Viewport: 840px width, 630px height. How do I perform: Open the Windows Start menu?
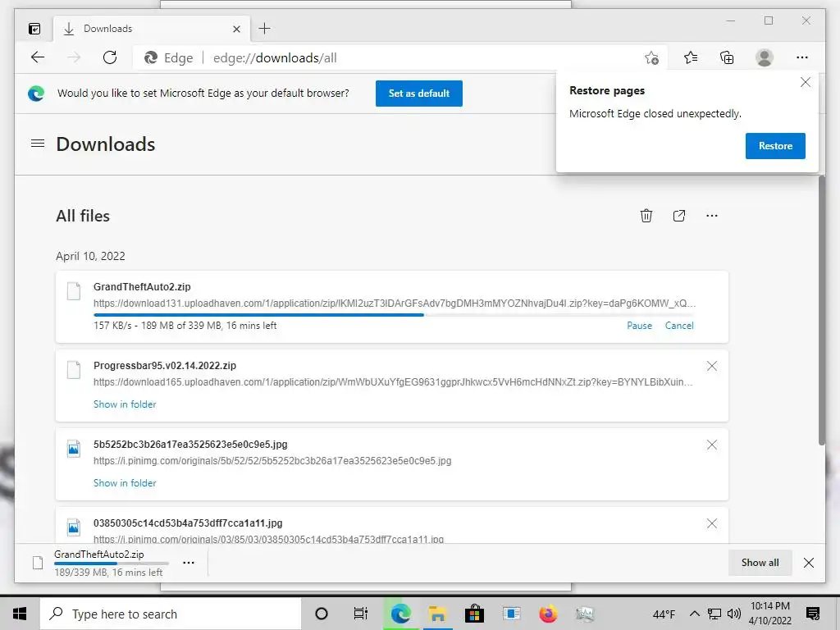click(20, 614)
